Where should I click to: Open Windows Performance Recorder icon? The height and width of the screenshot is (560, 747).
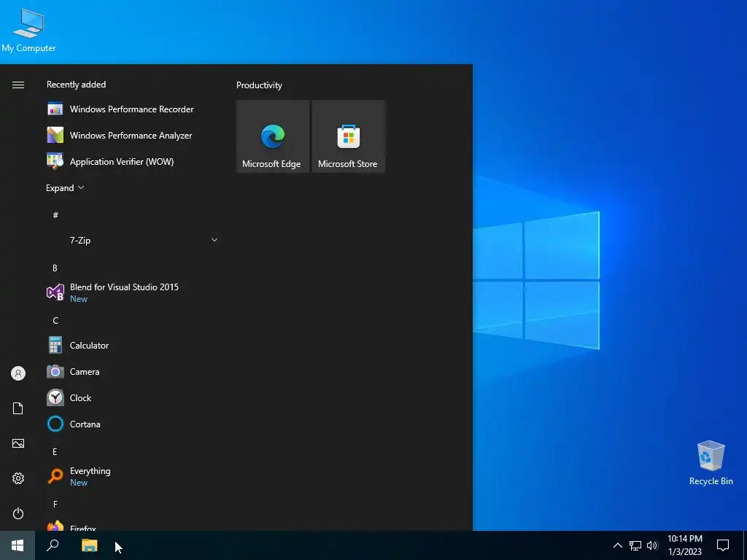55,109
